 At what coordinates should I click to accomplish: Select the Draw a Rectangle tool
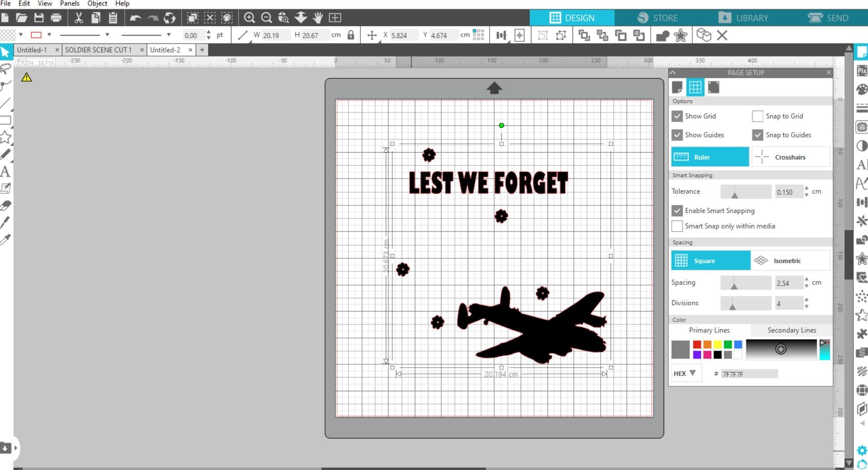[x=5, y=120]
